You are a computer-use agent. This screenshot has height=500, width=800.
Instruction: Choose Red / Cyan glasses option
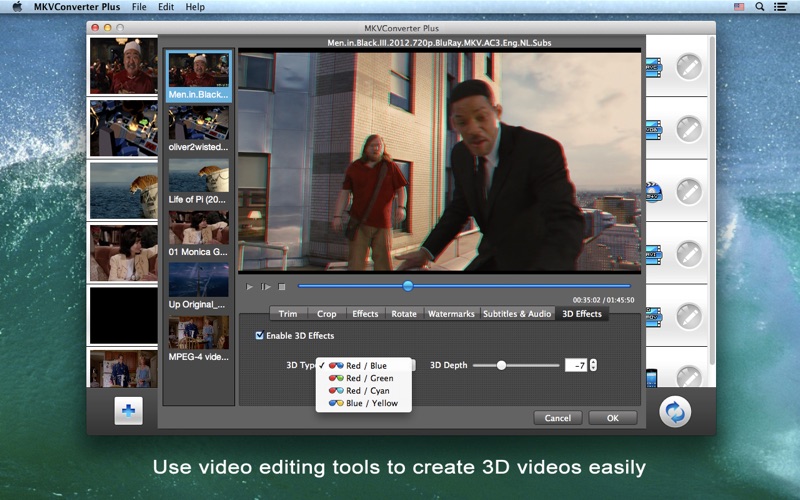364,391
